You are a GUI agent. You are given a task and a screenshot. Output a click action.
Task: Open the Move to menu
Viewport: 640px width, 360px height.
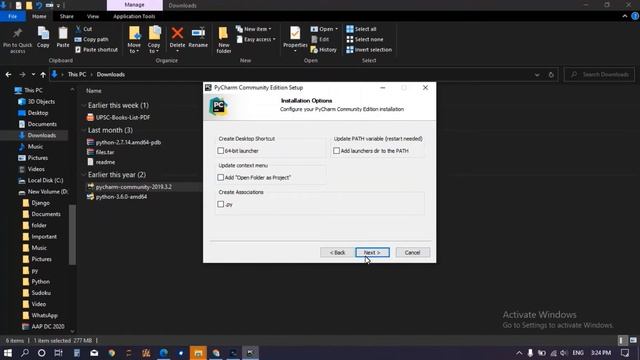tap(134, 40)
